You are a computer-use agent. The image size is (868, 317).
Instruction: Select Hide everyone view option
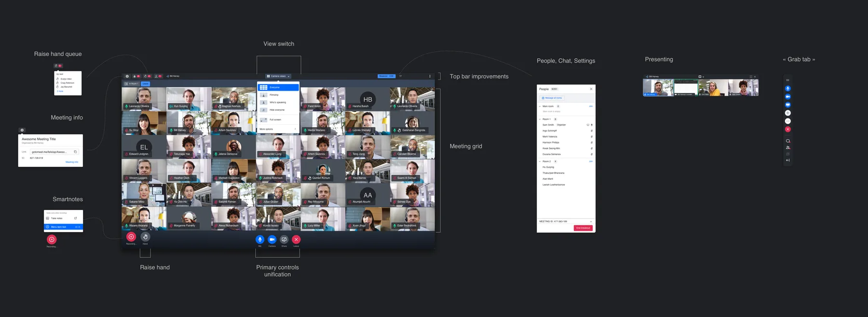tap(278, 110)
